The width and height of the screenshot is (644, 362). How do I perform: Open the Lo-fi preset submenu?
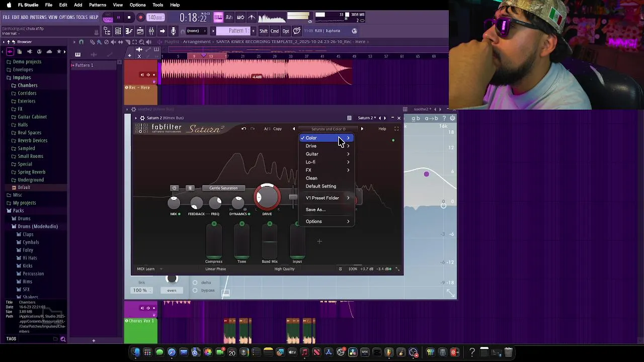(327, 162)
